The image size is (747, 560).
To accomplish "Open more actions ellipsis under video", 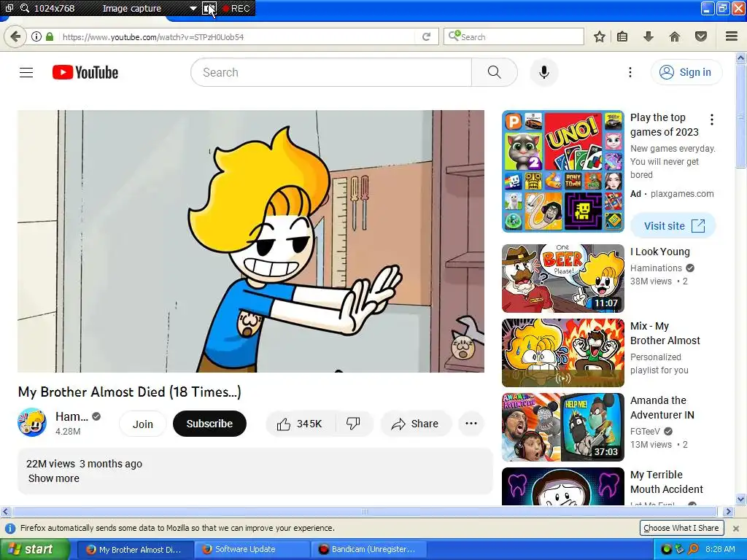I will point(471,424).
